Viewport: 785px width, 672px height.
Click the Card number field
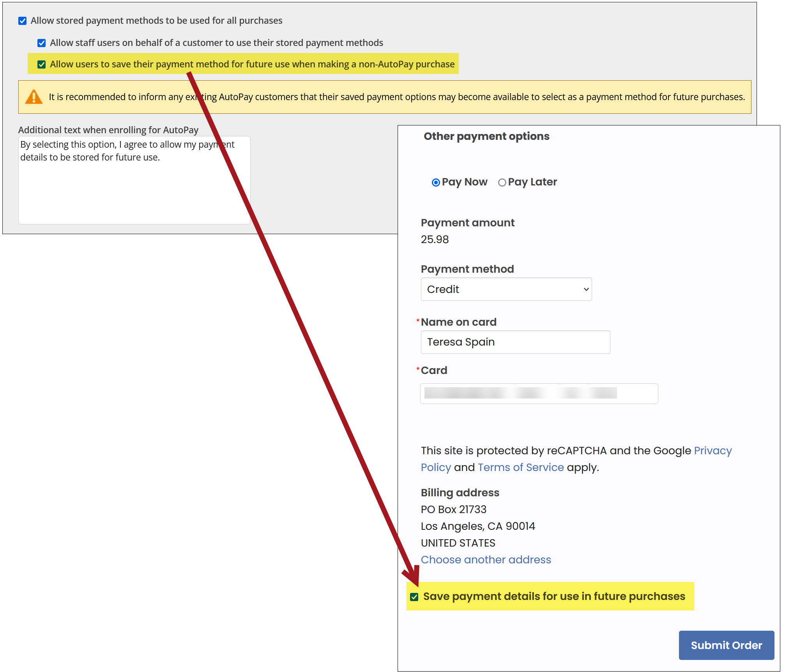[539, 393]
